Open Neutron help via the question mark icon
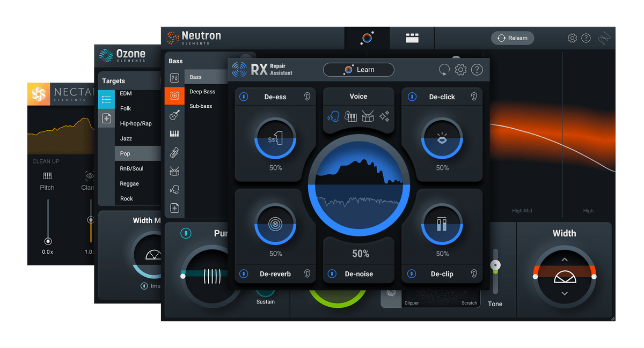644x348 pixels. tap(586, 38)
